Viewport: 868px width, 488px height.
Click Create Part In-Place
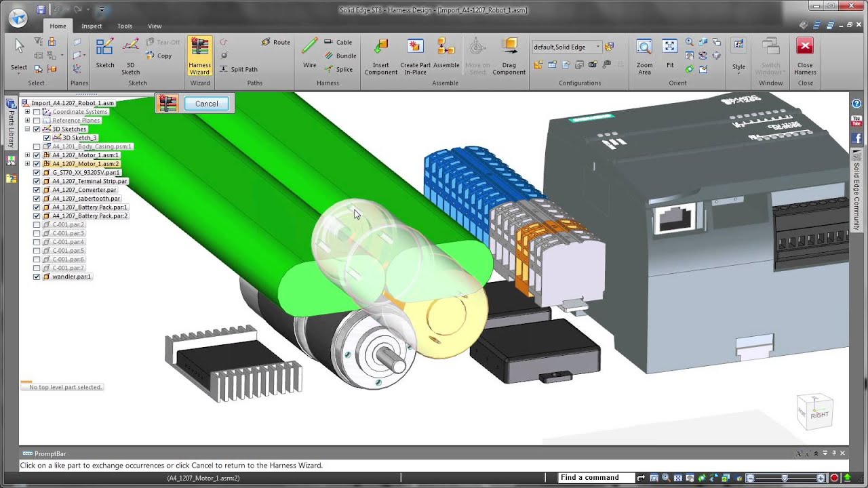415,56
